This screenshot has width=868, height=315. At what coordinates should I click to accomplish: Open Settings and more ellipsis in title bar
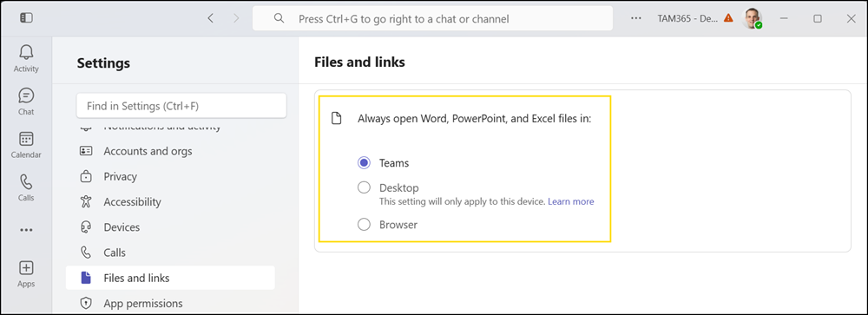(635, 18)
